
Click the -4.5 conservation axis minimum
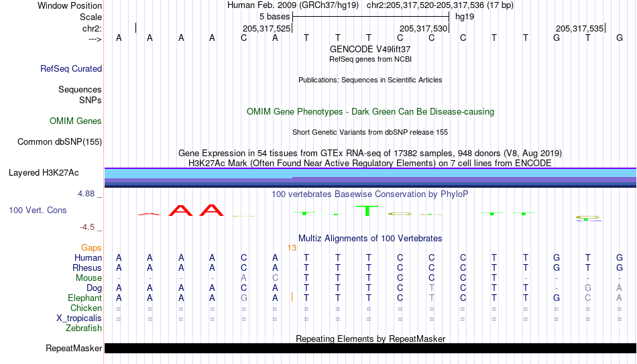87,227
